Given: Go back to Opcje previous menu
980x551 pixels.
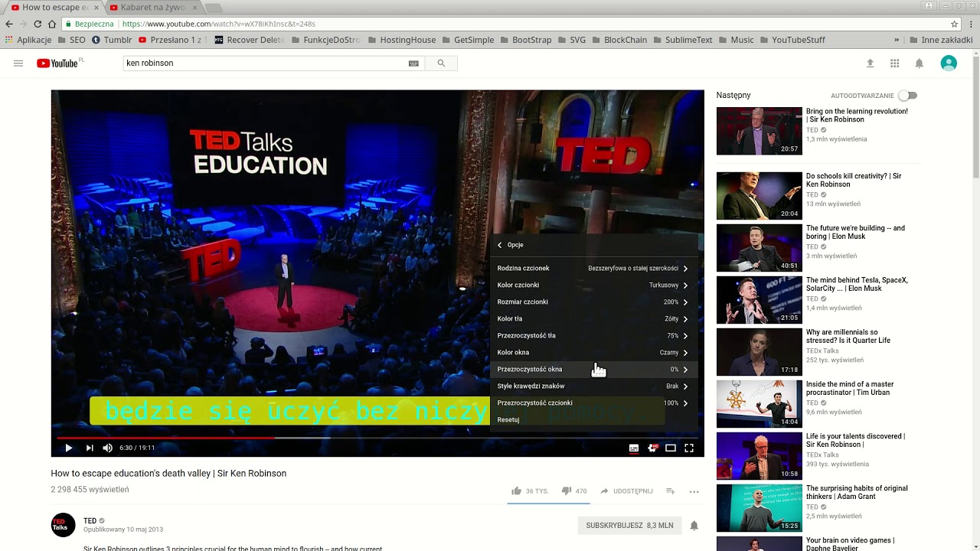Looking at the screenshot, I should click(x=511, y=245).
